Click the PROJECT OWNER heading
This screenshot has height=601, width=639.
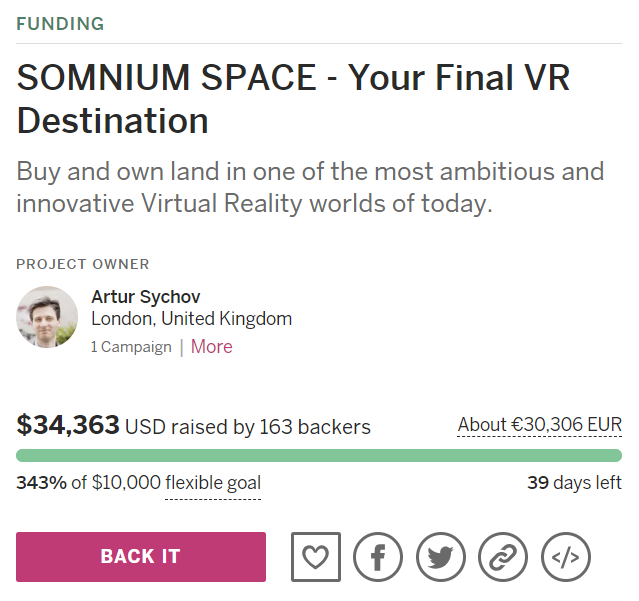[x=83, y=265]
